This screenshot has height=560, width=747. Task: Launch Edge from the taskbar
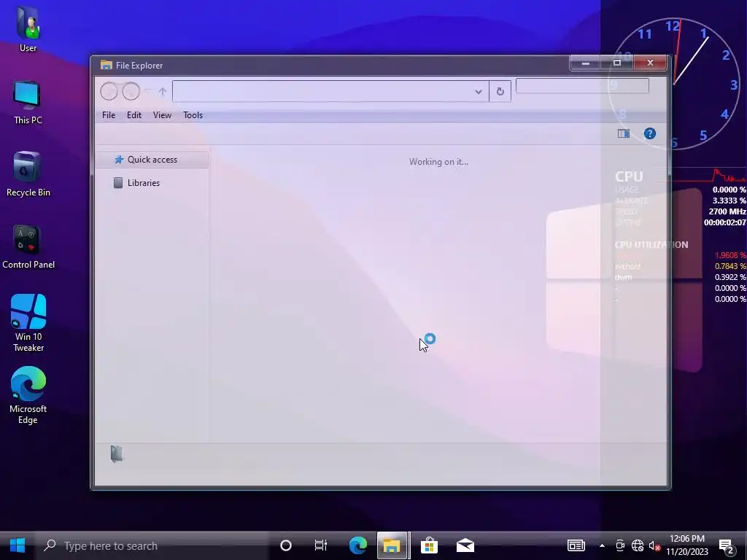(x=357, y=545)
